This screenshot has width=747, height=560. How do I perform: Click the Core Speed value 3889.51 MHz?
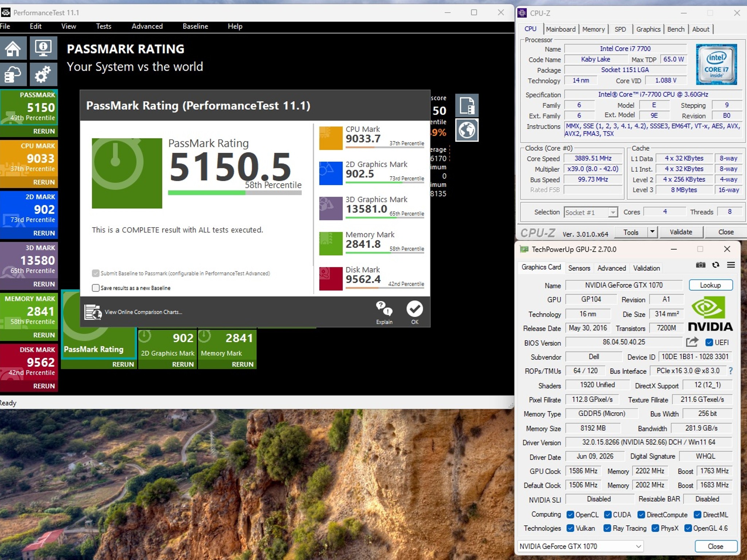[593, 158]
